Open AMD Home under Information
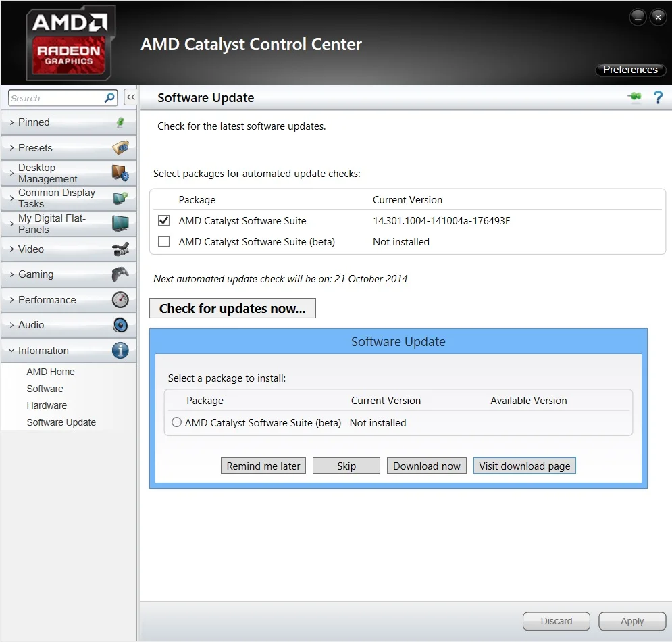 [x=51, y=372]
